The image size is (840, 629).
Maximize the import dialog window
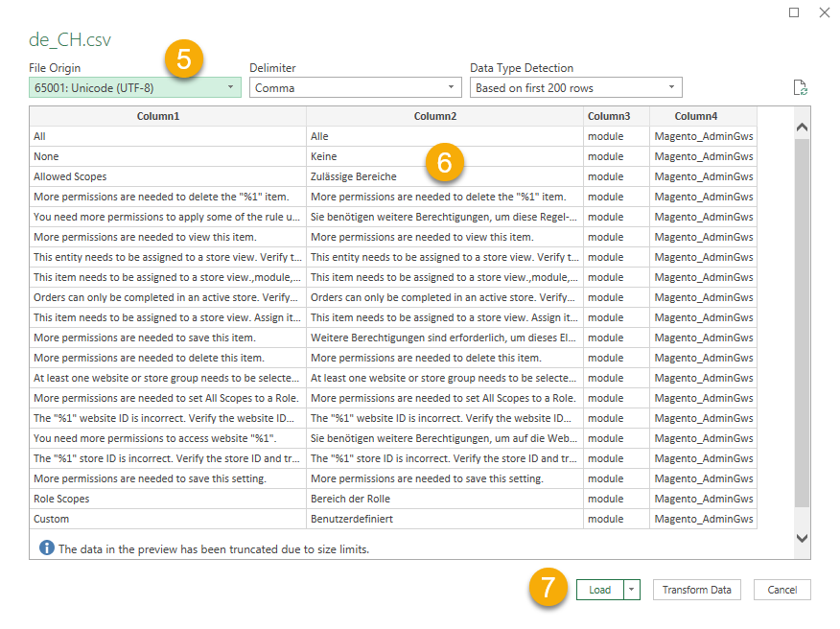click(793, 12)
